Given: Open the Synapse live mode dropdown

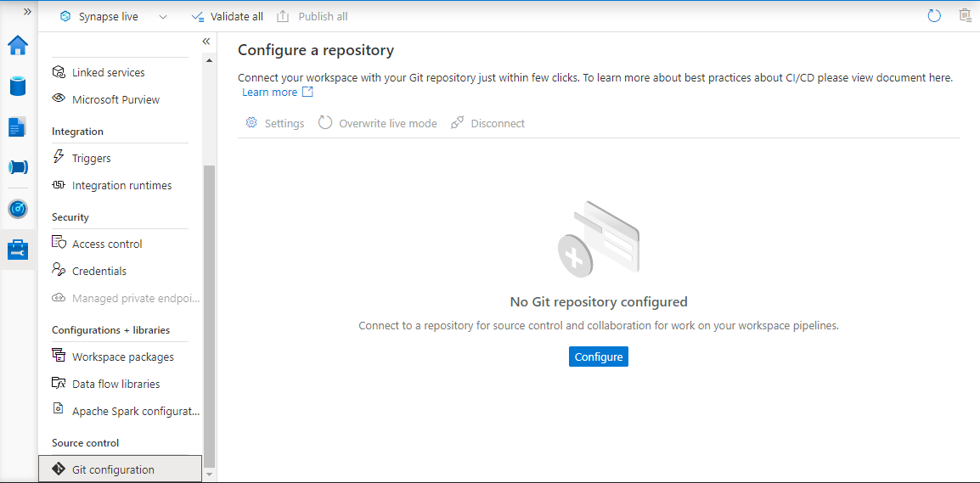Looking at the screenshot, I should pos(114,17).
